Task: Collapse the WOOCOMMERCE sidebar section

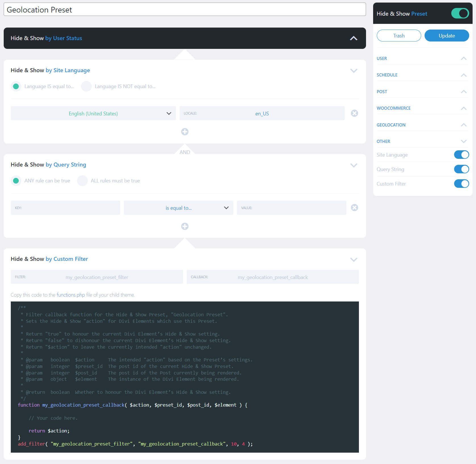Action: pyautogui.click(x=463, y=108)
